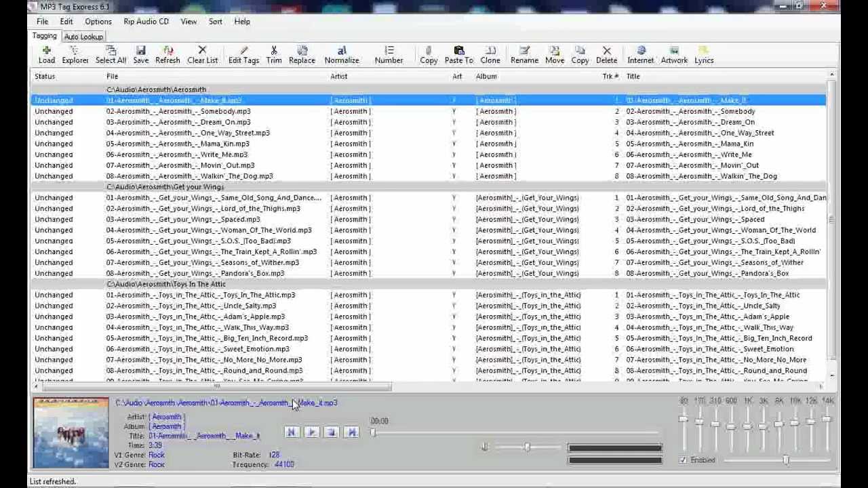Click the V1 Genre Rock value
868x488 pixels.
click(x=157, y=455)
